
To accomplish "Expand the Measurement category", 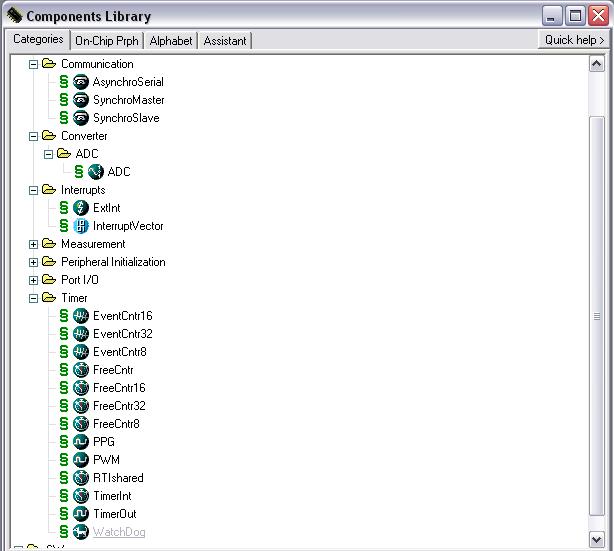I will pos(33,244).
